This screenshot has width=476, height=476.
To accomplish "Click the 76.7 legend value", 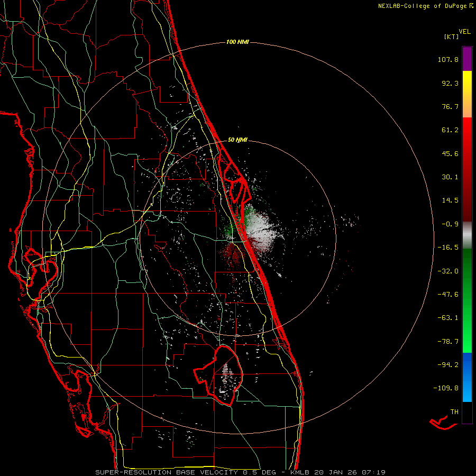I will [x=450, y=106].
